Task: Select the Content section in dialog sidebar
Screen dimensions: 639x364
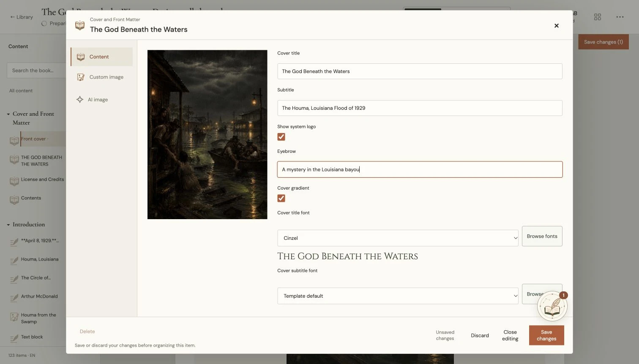Action: (101, 57)
